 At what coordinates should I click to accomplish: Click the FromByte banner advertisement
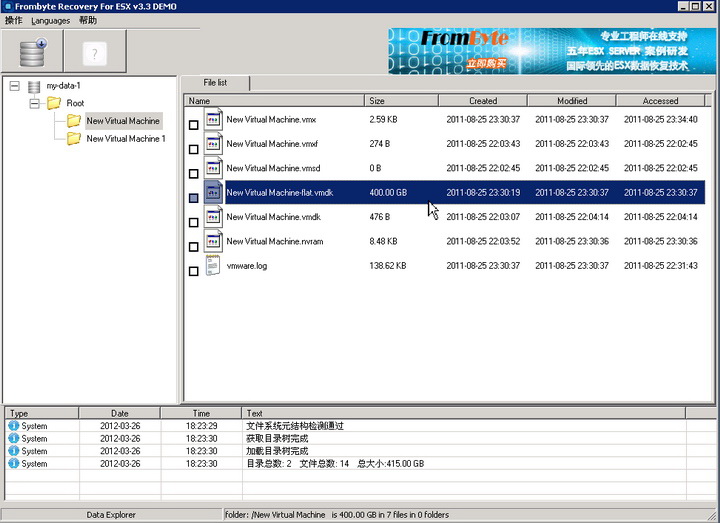(x=551, y=51)
